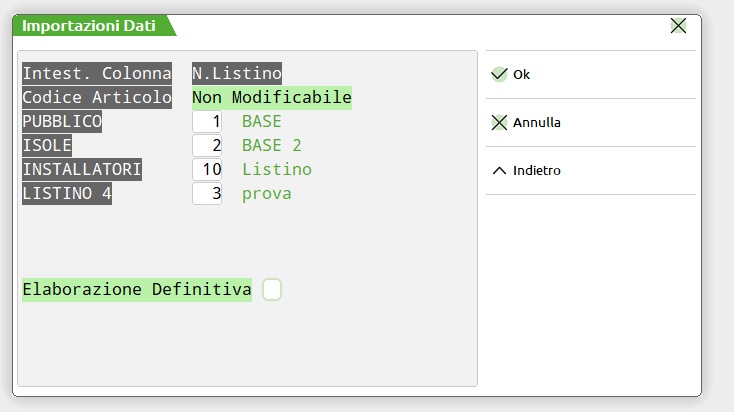Edit the LISTINO 4 number field
734x412 pixels.
click(x=208, y=194)
